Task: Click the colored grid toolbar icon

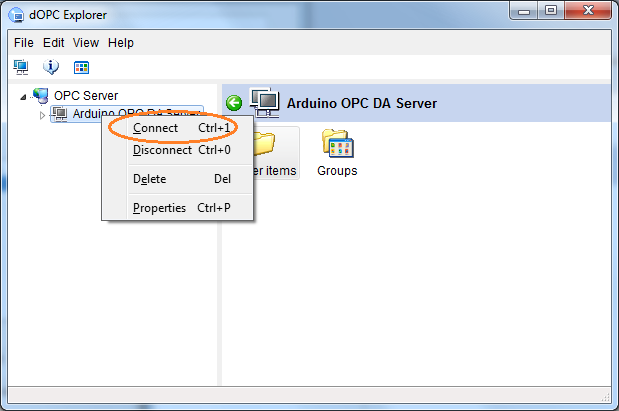Action: point(81,67)
